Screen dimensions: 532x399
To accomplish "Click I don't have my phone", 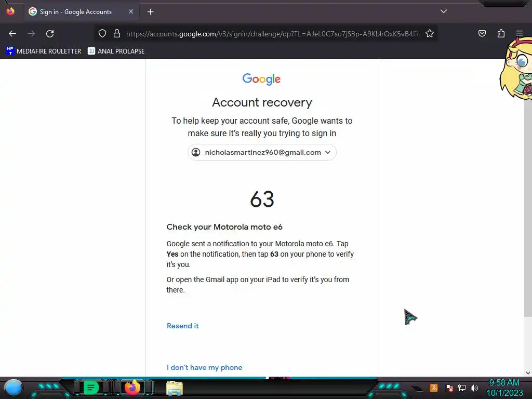I will 204,367.
